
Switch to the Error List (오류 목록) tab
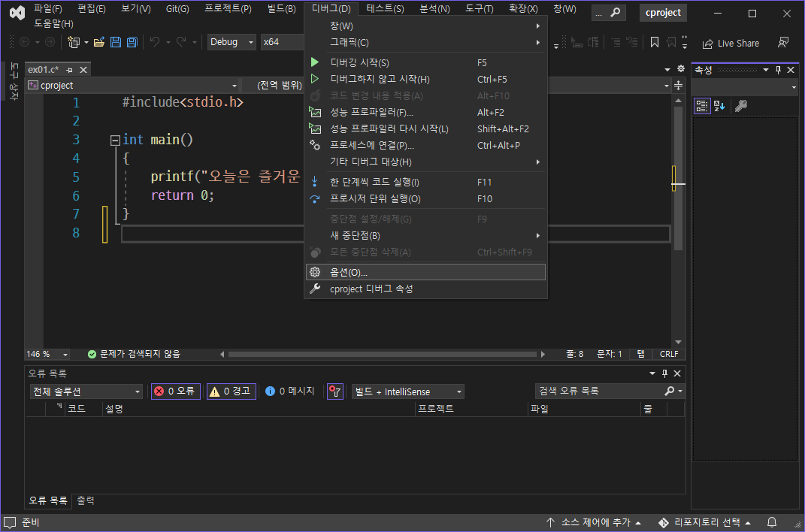pos(48,500)
